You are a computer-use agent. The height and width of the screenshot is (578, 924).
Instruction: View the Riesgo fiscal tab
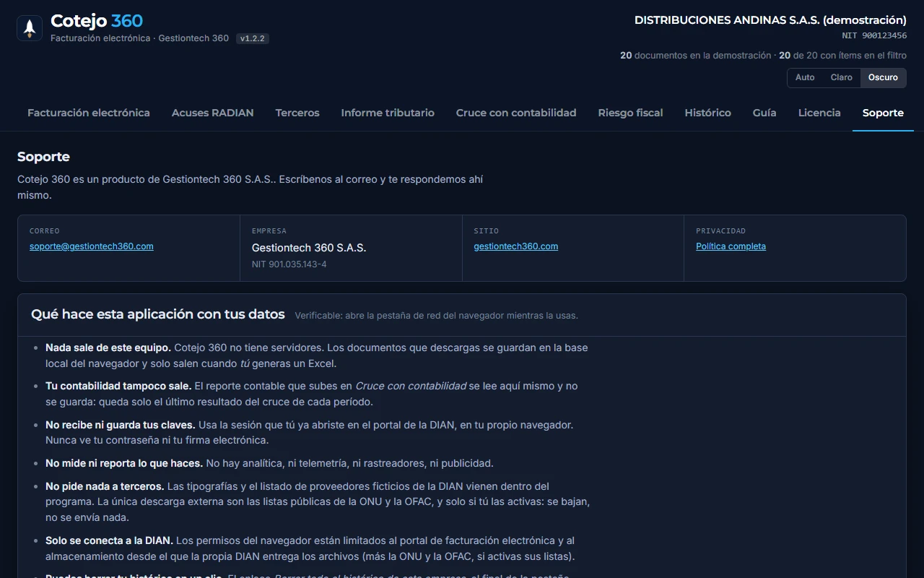(630, 113)
